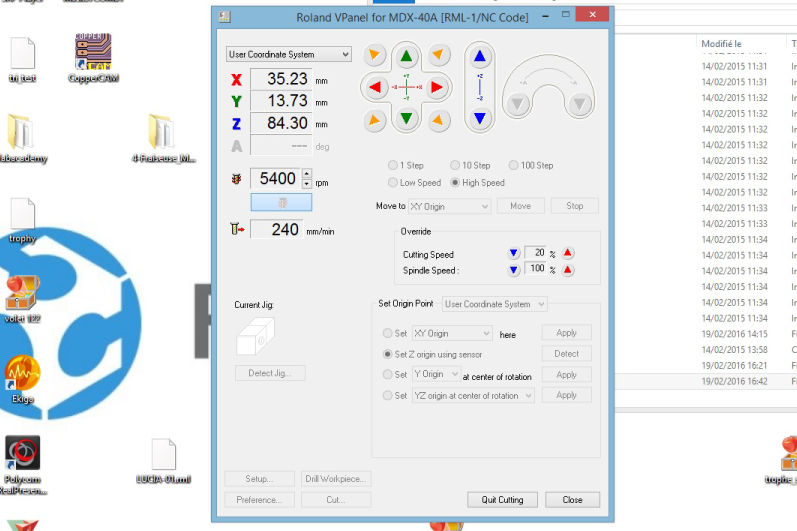Select the 10 Step radio option

[x=455, y=165]
